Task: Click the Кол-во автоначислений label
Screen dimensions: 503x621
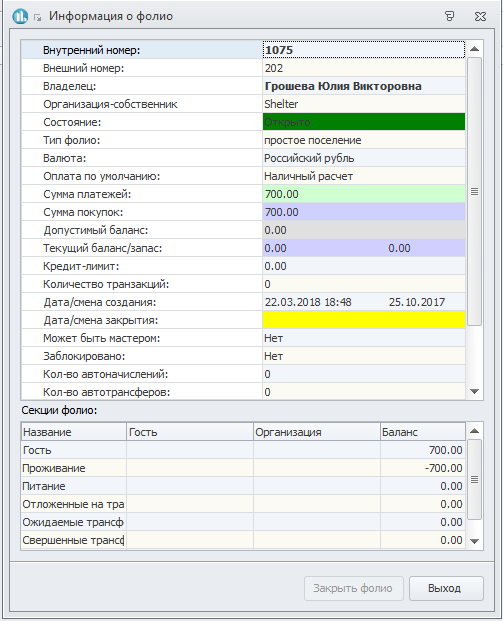Action: click(105, 374)
